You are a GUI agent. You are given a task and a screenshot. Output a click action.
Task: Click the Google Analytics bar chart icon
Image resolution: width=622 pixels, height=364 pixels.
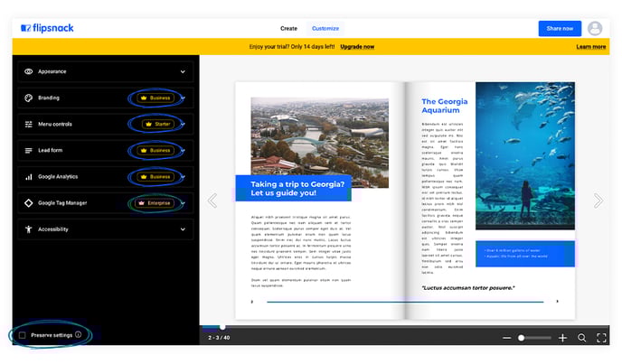pyautogui.click(x=29, y=177)
